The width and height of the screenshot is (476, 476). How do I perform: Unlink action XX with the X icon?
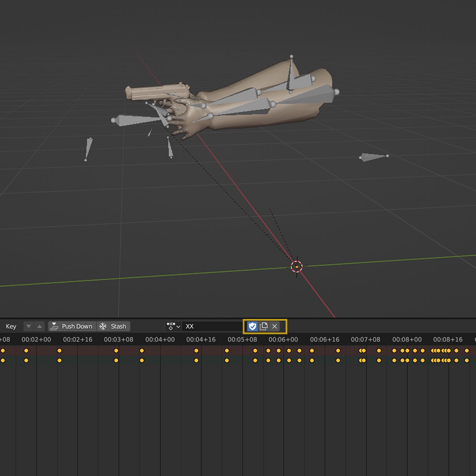tap(274, 326)
